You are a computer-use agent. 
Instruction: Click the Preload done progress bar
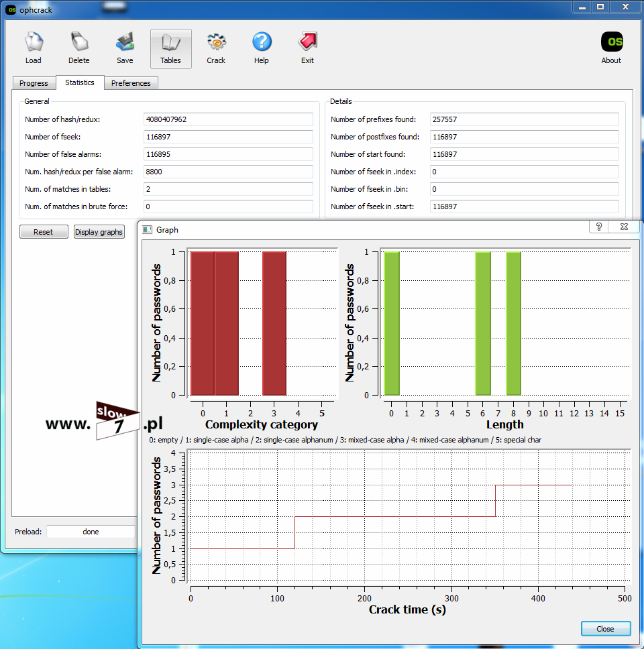coord(91,532)
